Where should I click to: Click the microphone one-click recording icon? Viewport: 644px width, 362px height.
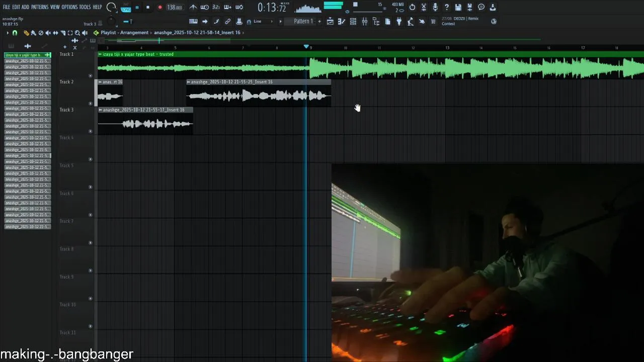point(435,7)
